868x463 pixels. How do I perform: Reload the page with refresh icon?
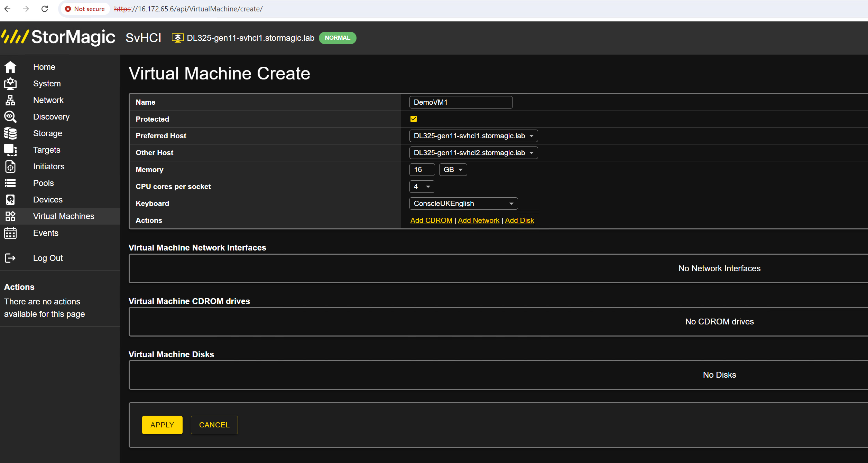(45, 9)
